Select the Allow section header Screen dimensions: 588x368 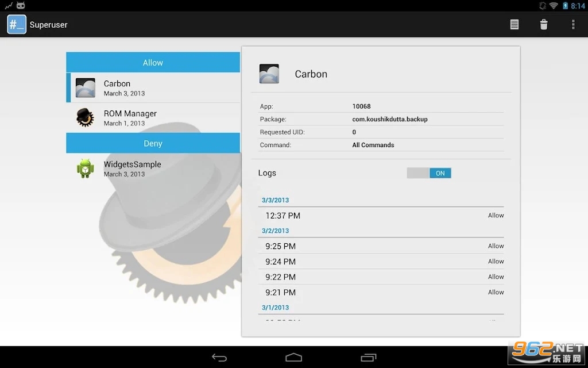click(153, 62)
